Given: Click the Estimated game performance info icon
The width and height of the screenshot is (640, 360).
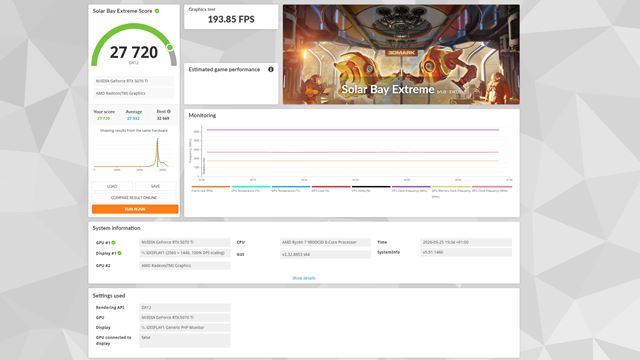Looking at the screenshot, I should click(271, 69).
